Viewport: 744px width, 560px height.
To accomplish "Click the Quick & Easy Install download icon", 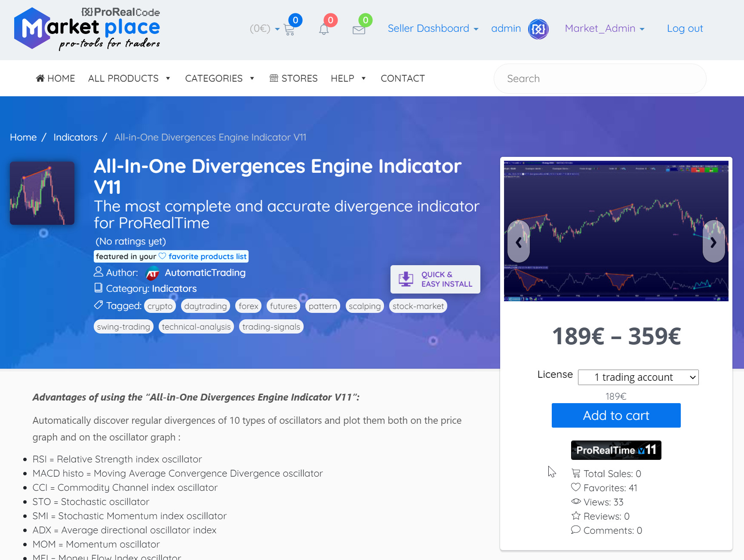I will click(x=406, y=279).
